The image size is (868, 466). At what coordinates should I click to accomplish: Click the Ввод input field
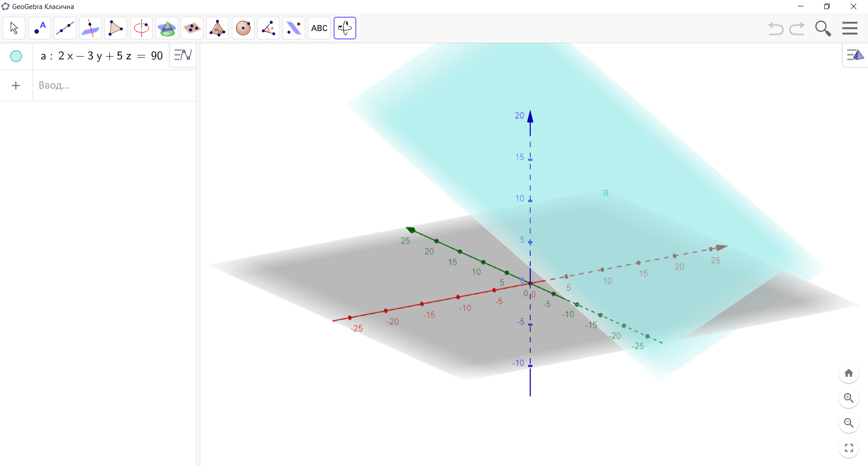click(90, 85)
